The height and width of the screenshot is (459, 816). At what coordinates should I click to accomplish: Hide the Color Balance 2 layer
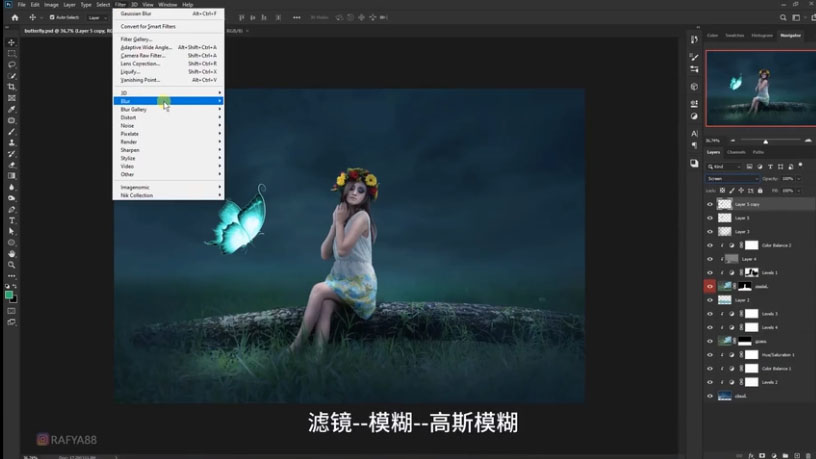(x=710, y=245)
